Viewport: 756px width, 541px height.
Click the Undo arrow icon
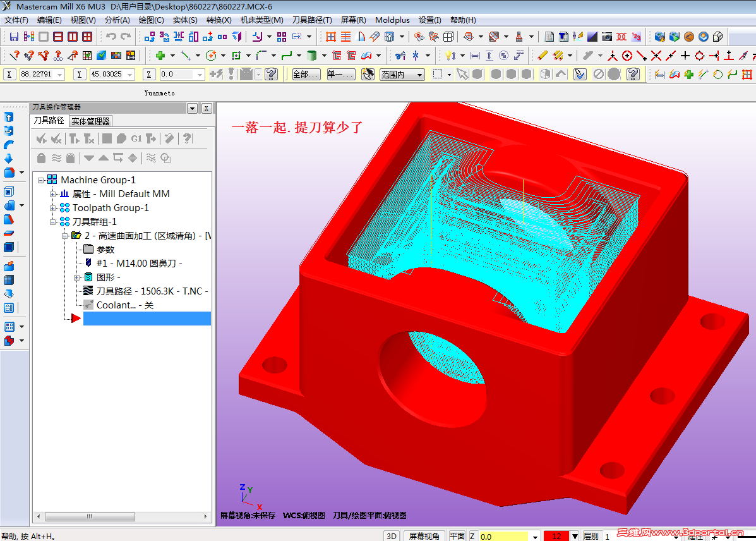pyautogui.click(x=111, y=37)
